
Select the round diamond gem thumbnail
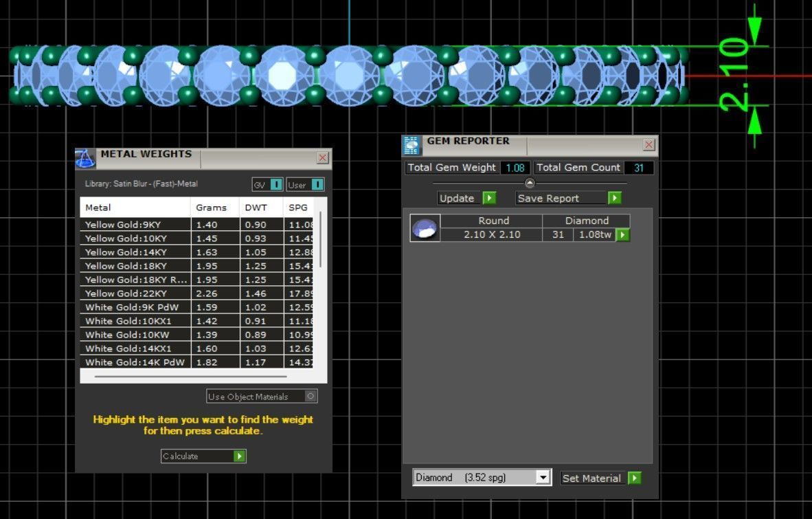[x=425, y=228]
